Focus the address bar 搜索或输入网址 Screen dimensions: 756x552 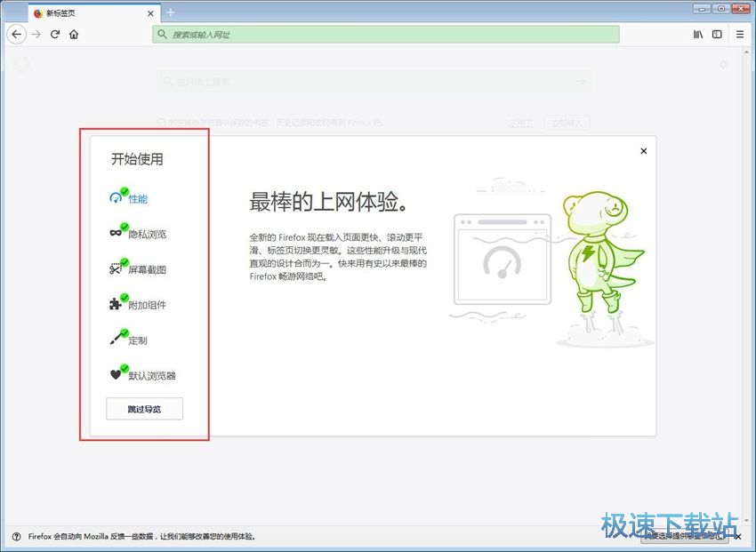click(386, 34)
